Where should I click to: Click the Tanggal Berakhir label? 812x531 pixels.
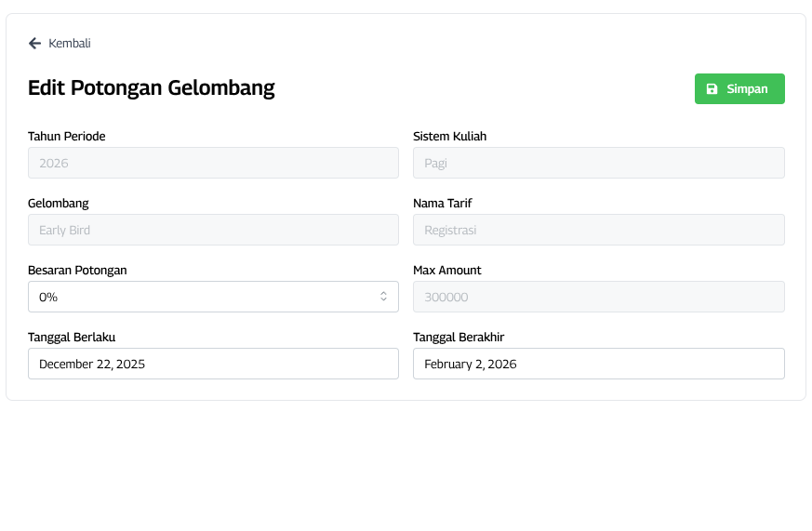point(459,338)
